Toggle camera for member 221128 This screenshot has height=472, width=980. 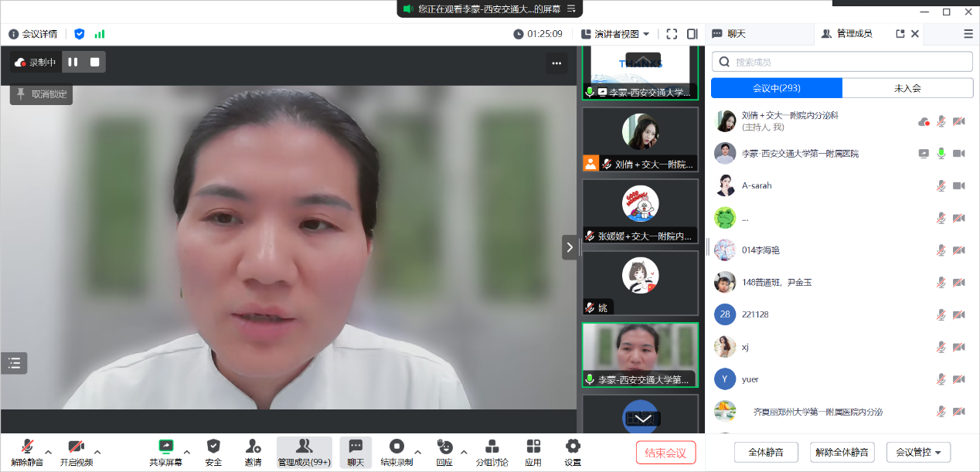coord(959,314)
